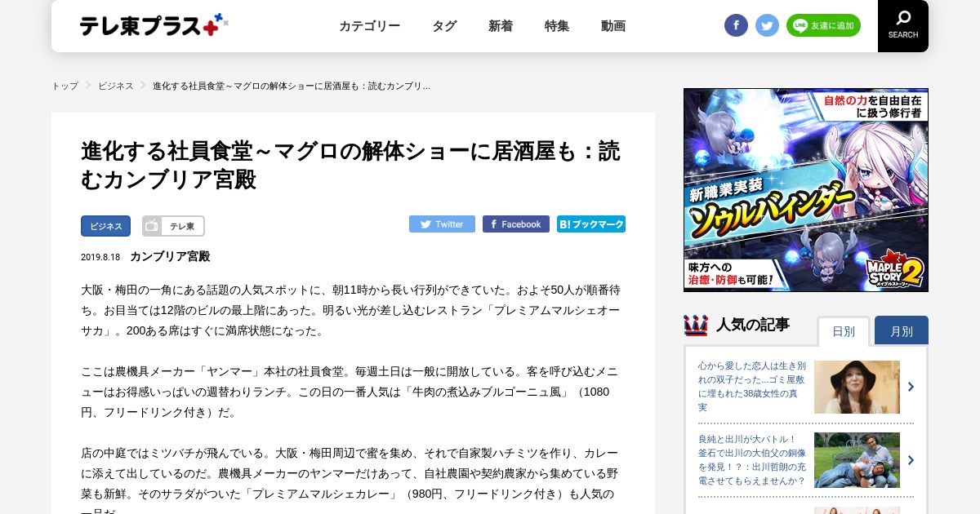Click the テレ東プラス site logo
This screenshot has width=980, height=514.
coord(154,25)
